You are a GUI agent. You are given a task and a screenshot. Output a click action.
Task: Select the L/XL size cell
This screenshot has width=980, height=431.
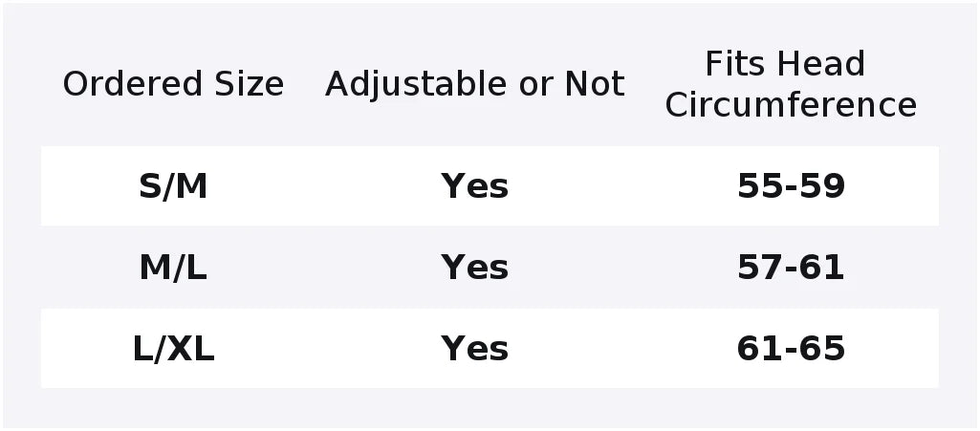(173, 349)
